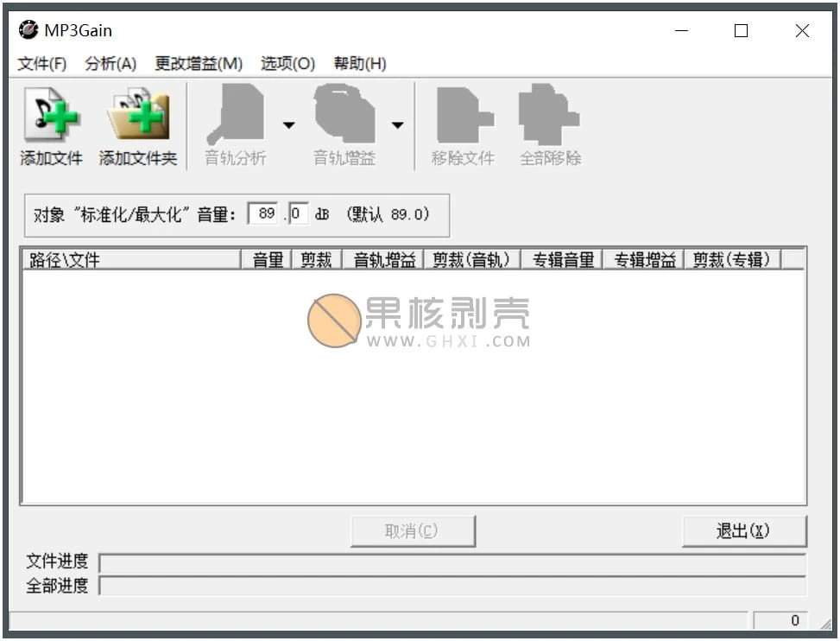Click the status bar counter showing 0
Viewport: 840px width, 641px height.
(793, 620)
